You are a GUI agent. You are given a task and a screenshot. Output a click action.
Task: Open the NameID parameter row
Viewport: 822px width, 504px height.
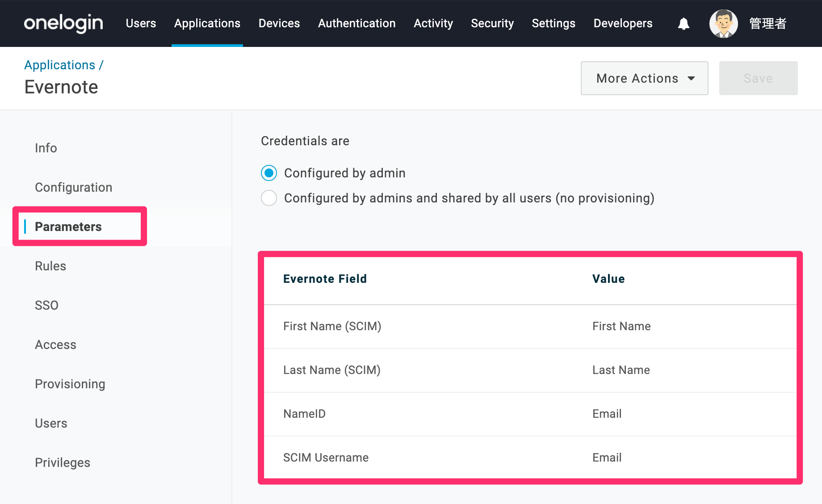530,414
